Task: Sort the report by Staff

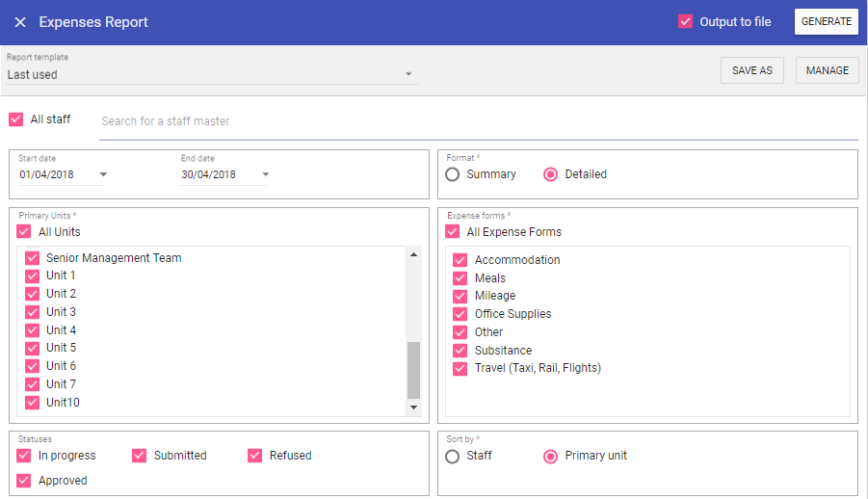Action: pyautogui.click(x=453, y=456)
